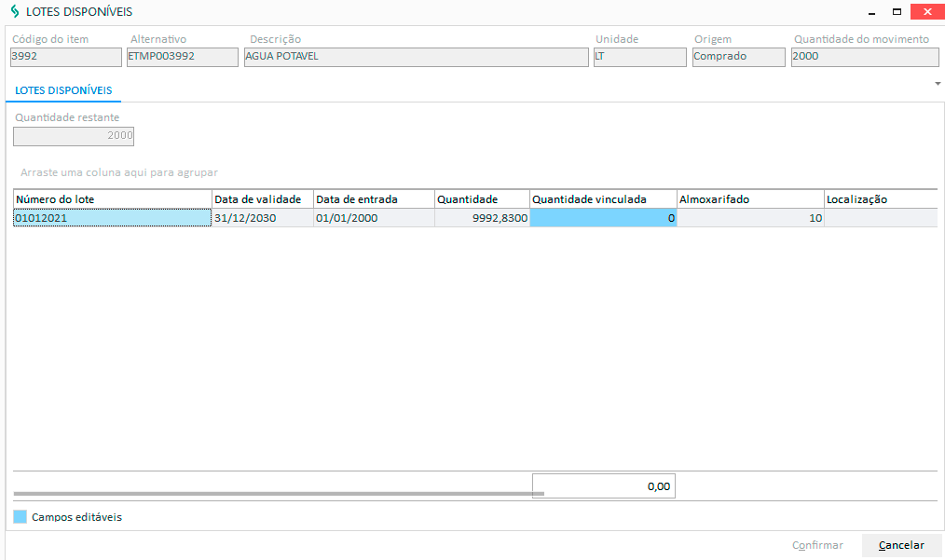Click the Almoxarifado cell value 10

click(750, 218)
